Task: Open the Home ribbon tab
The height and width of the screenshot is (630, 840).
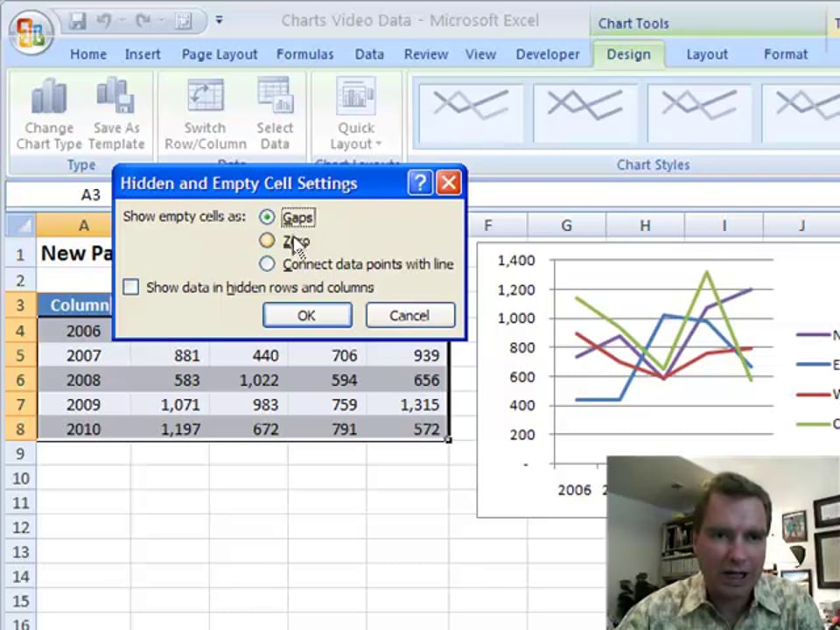Action: pyautogui.click(x=88, y=54)
